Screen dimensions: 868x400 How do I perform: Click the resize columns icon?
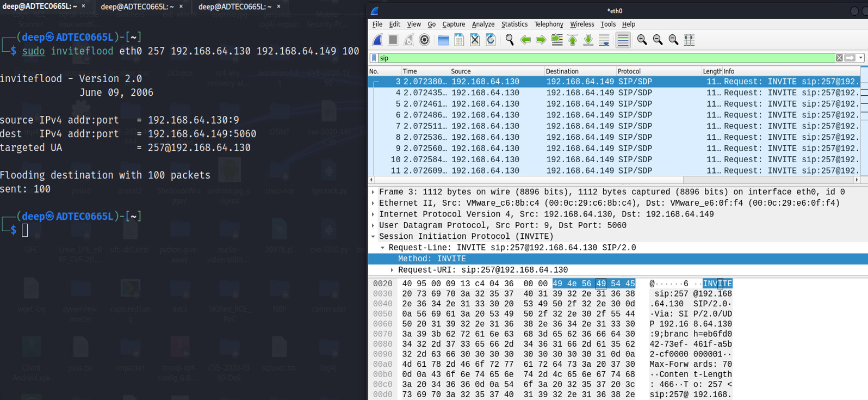[689, 40]
